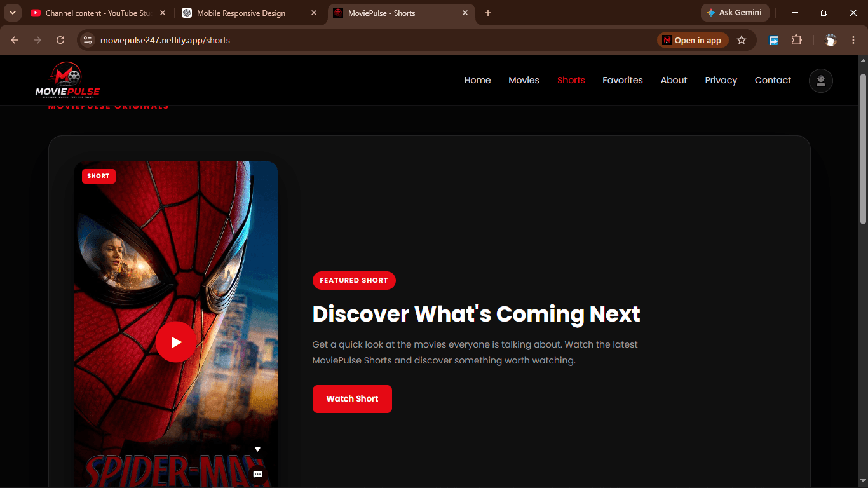Like the short with the heart icon
The image size is (868, 488).
pos(257,449)
